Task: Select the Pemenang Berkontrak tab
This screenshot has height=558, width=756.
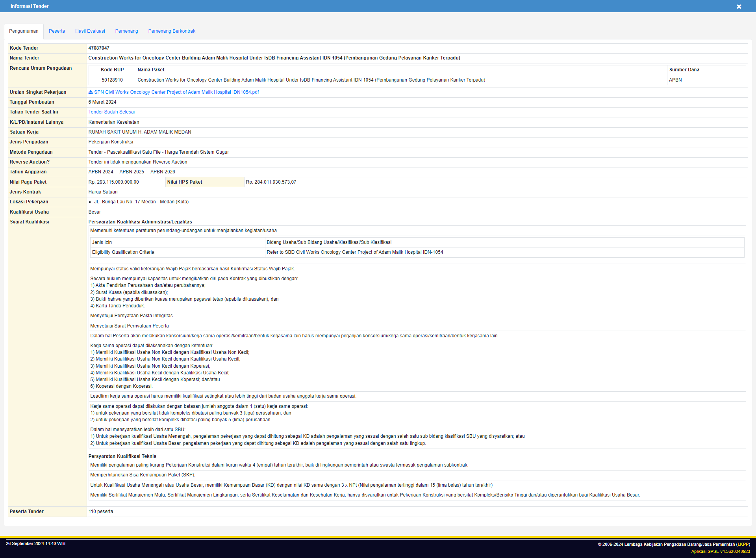Action: click(172, 31)
